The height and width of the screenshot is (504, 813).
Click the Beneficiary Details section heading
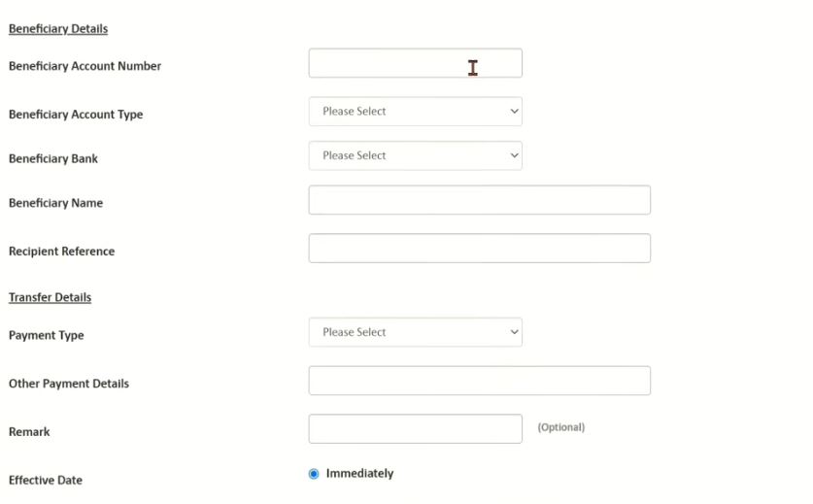tap(58, 29)
